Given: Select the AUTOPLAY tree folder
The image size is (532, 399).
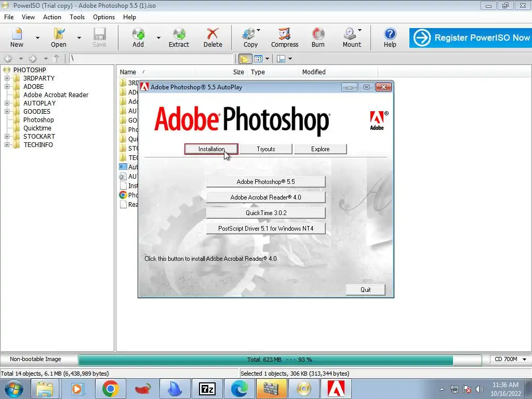Looking at the screenshot, I should (x=39, y=103).
